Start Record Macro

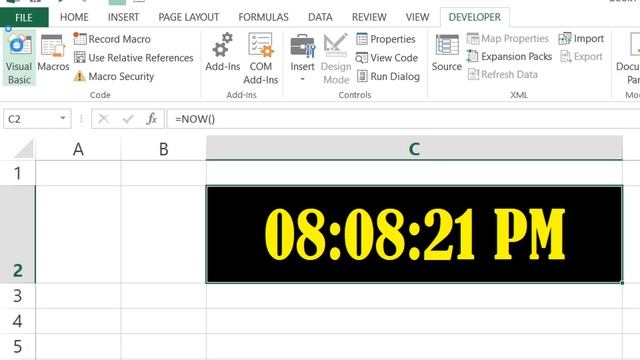pos(112,39)
